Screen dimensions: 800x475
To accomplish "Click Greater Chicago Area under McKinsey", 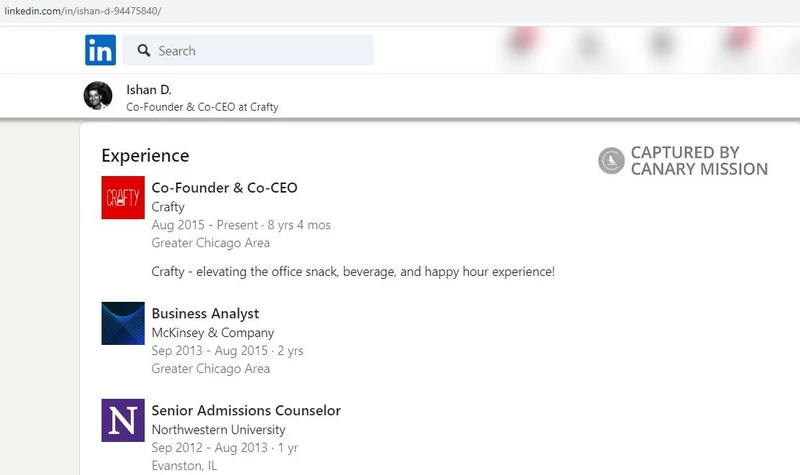I will 211,368.
